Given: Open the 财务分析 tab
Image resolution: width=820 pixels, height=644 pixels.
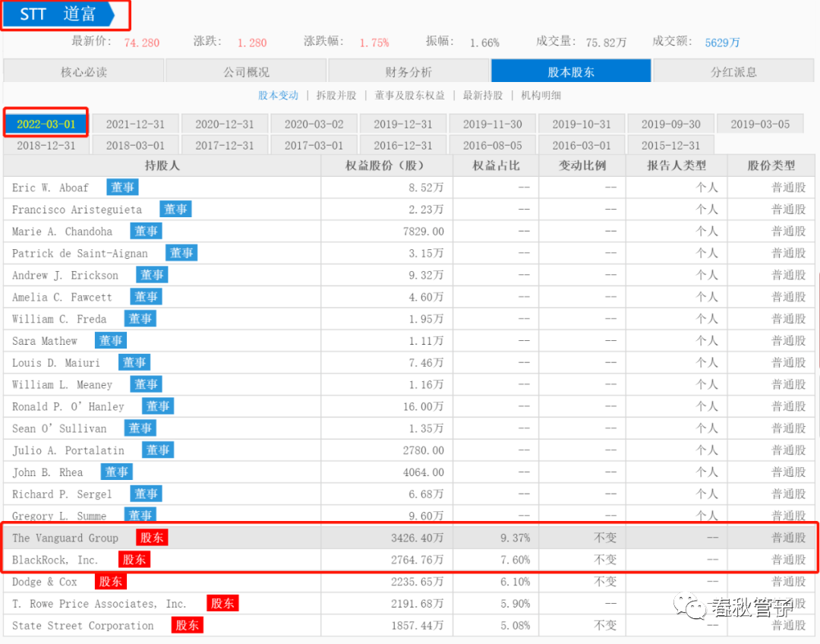Looking at the screenshot, I should tap(409, 71).
